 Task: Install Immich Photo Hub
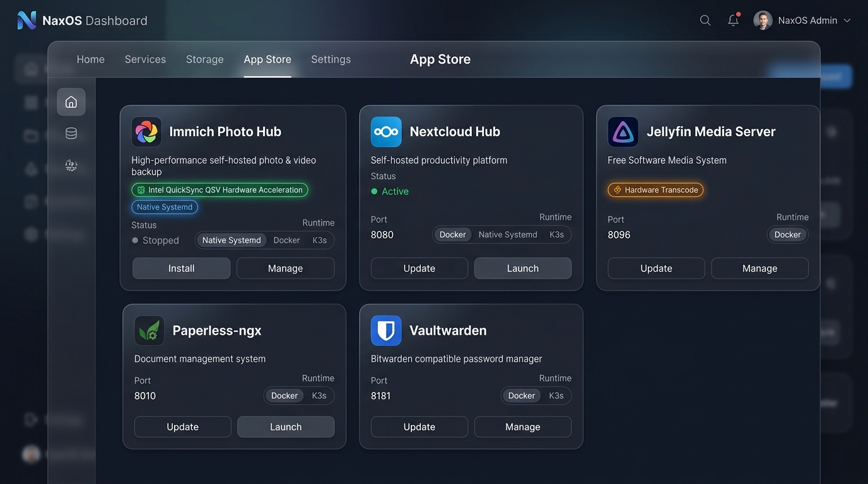click(x=182, y=268)
